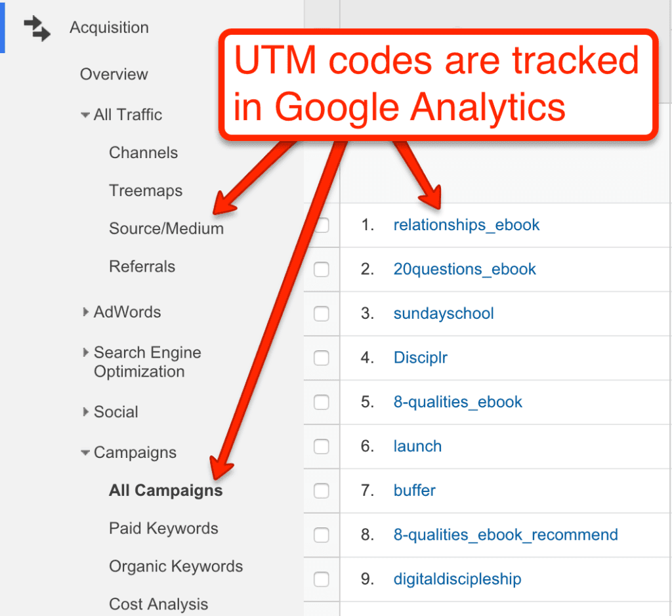Expand the AdWords section

tap(86, 312)
